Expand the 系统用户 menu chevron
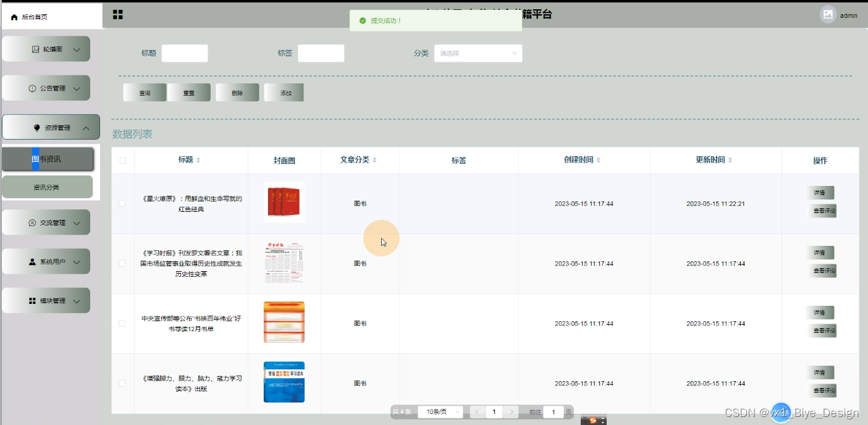Screen dimensions: 868x425 [77, 262]
